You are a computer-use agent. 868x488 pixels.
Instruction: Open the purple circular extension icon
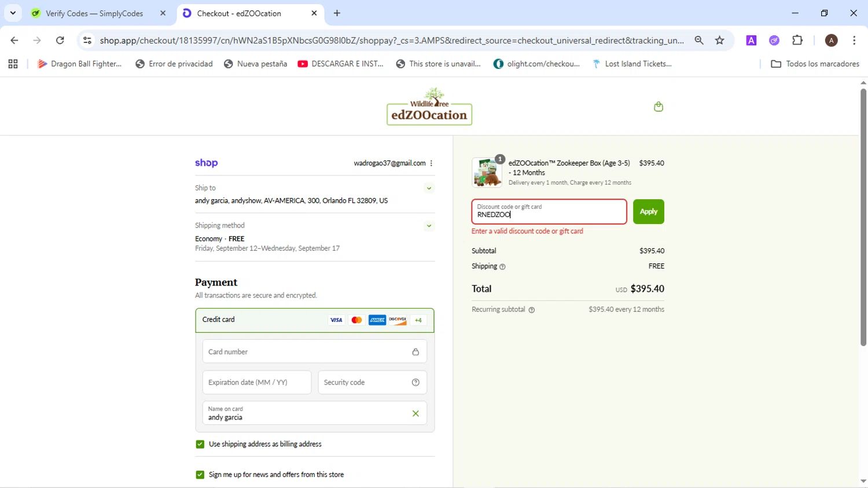(774, 40)
